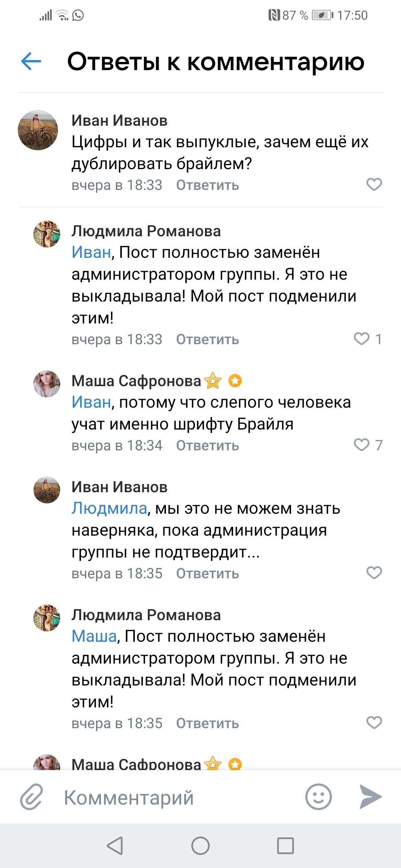Open Иван Иванов's large avatar with bicycle
The height and width of the screenshot is (868, 401).
38,130
